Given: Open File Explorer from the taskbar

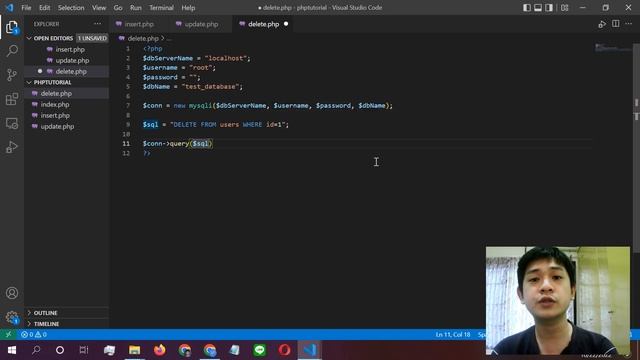Looking at the screenshot, I should coord(134,350).
